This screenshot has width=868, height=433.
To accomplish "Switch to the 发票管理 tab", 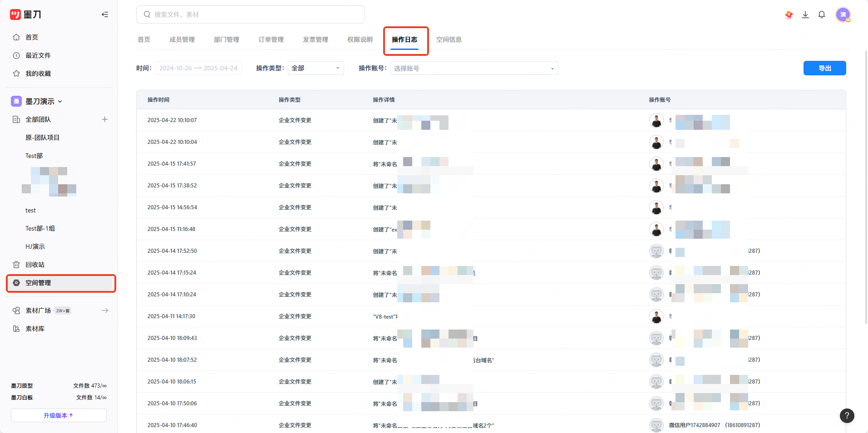I will pyautogui.click(x=316, y=39).
